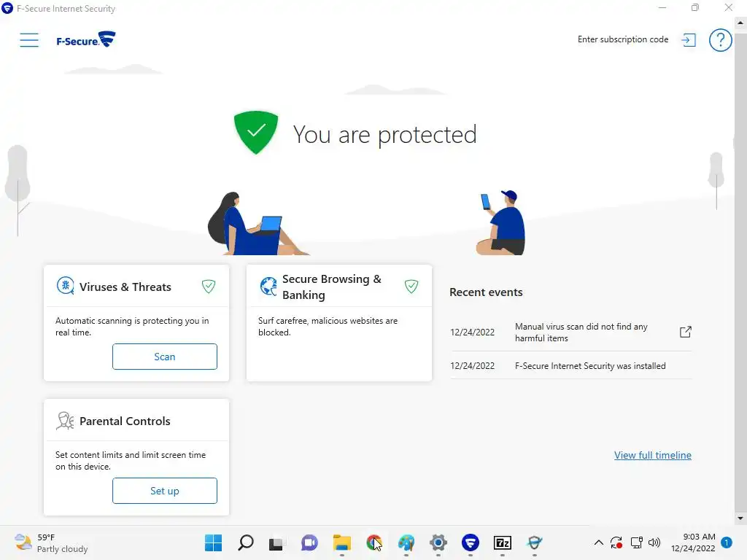Open Task View in the taskbar

coord(276,543)
